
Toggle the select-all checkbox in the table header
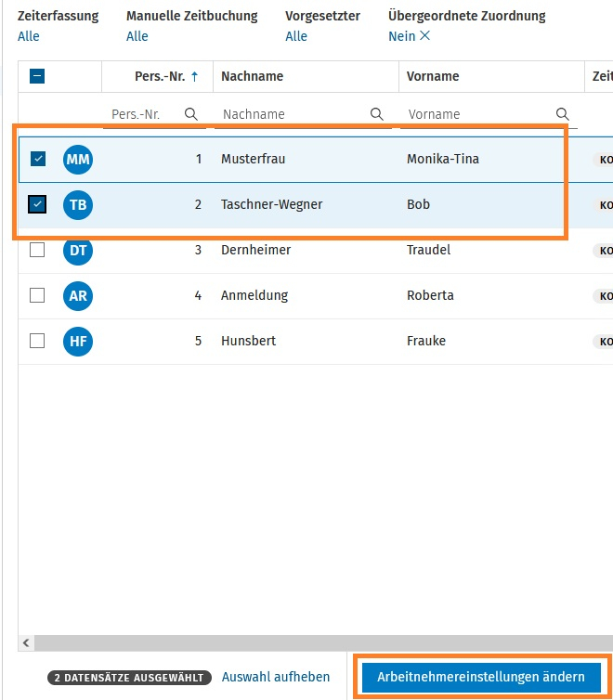pos(37,76)
